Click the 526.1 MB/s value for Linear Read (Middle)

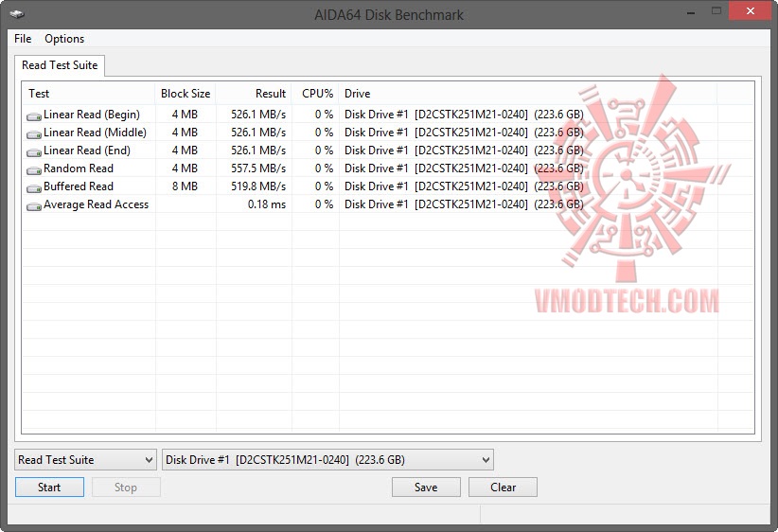point(258,133)
